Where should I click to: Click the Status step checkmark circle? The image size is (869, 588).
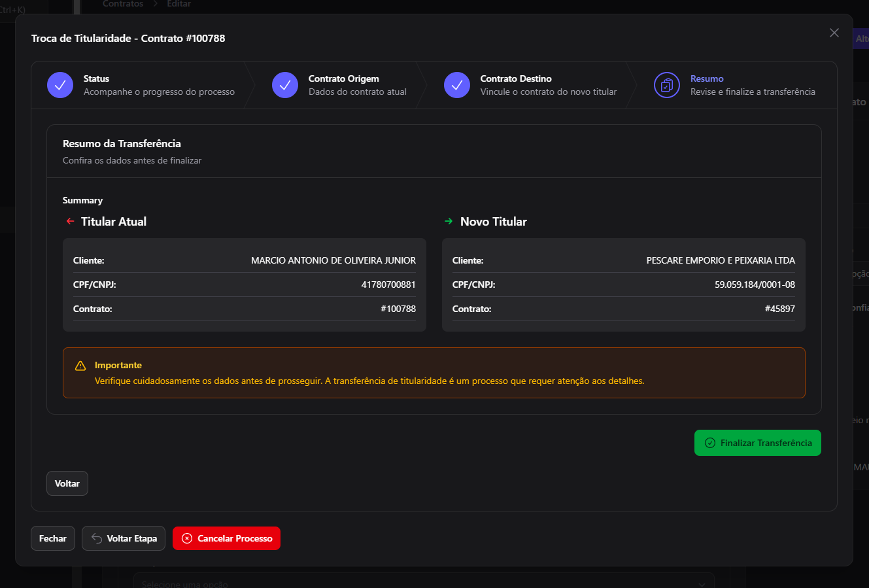click(60, 85)
